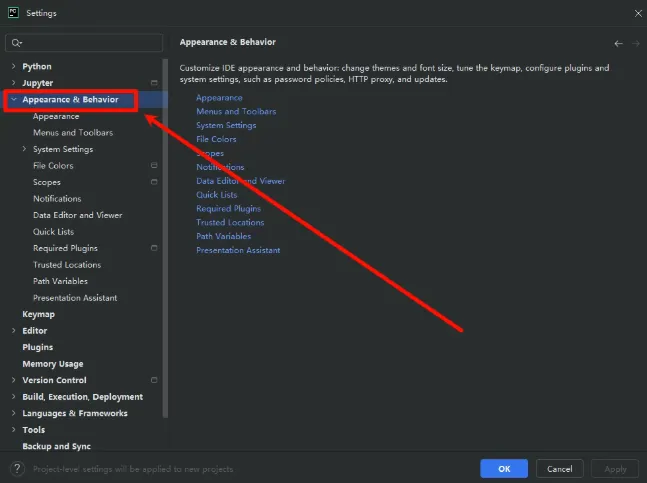The width and height of the screenshot is (647, 483).
Task: Click the project-level marker beside File Colors
Action: coord(154,166)
